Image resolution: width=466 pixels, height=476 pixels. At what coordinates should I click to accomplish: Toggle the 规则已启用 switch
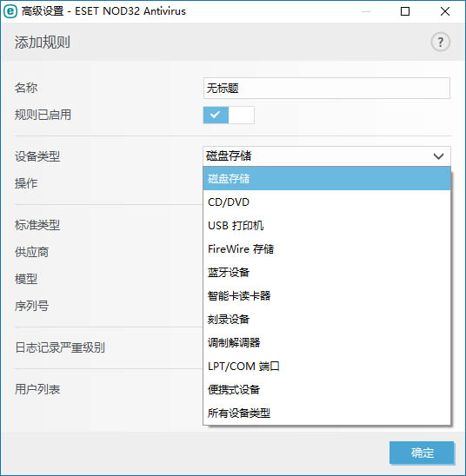pos(229,115)
